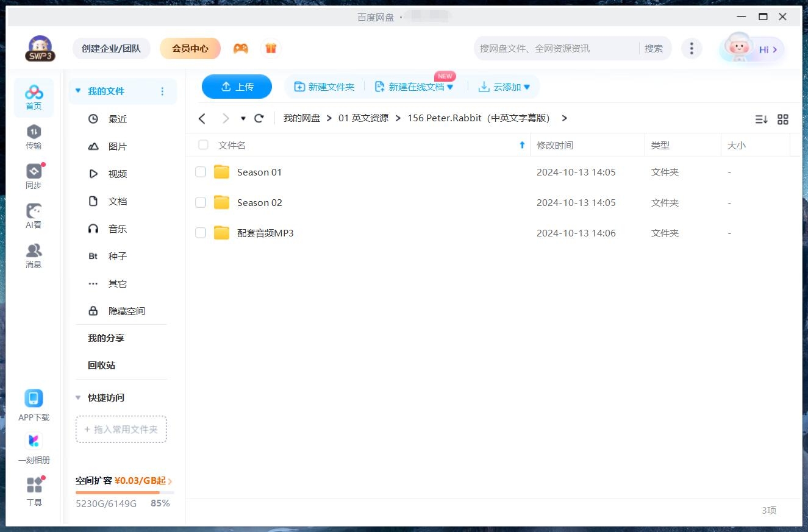Open the gift promotion icon
Viewport: 808px width, 532px height.
(271, 48)
